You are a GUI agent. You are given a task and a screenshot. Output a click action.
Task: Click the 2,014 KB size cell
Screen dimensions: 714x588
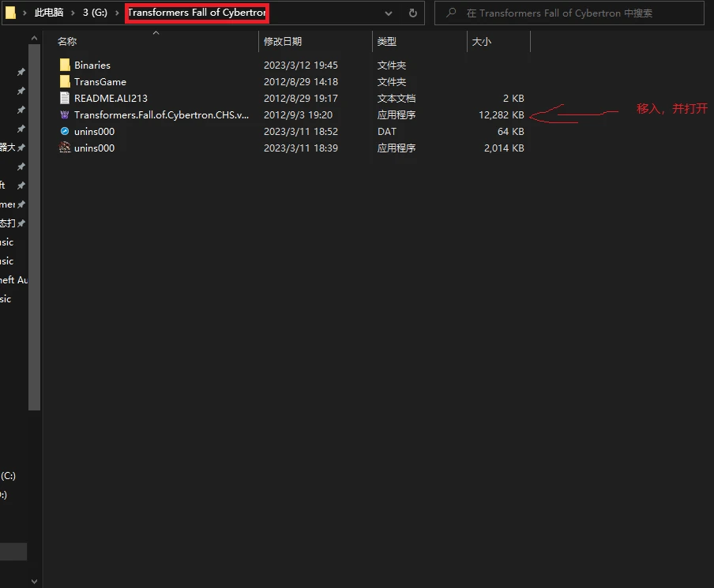[x=504, y=148]
